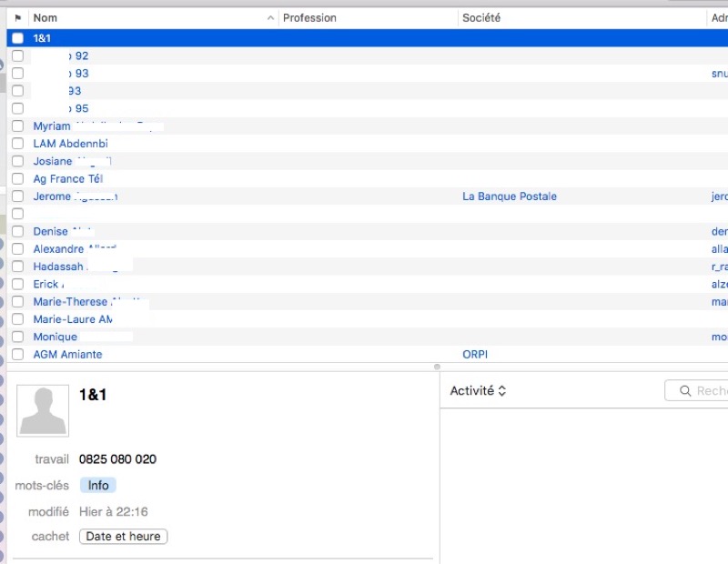Screen dimensions: 728x564
Task: Click the flag column header icon
Action: (x=17, y=18)
